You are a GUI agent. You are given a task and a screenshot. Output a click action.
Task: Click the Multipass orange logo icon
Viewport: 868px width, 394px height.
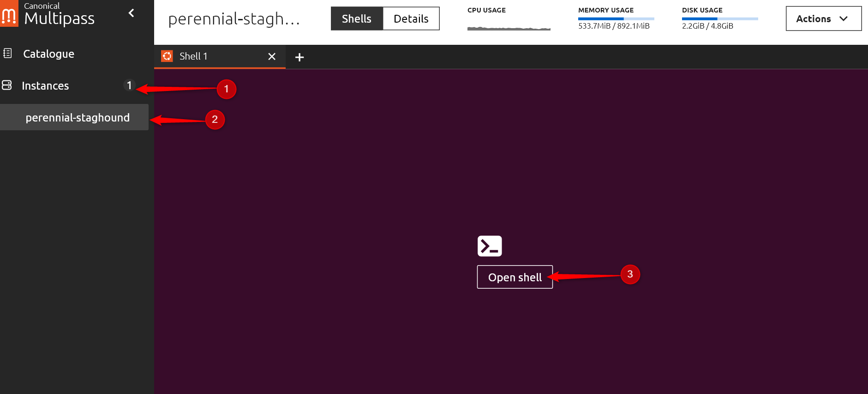coord(9,13)
